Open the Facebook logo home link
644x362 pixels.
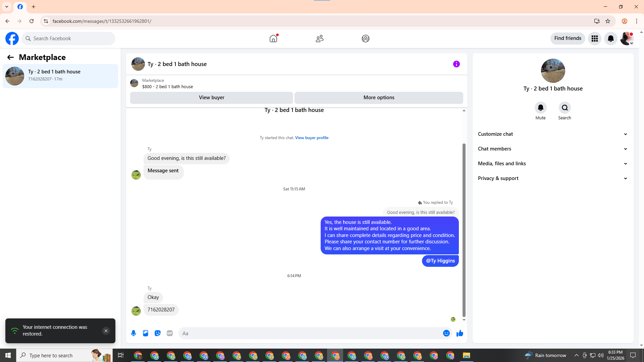point(12,39)
